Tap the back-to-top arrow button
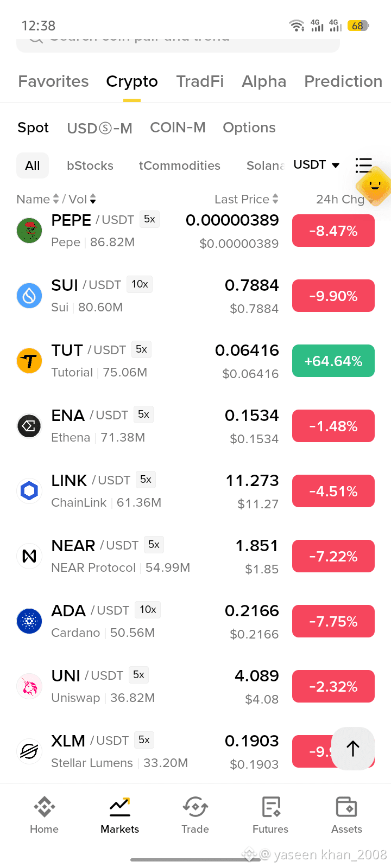This screenshot has height=868, width=391. point(353,748)
